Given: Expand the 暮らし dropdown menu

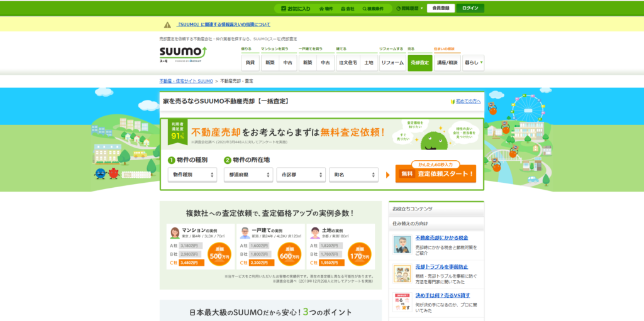Looking at the screenshot, I should tap(474, 63).
